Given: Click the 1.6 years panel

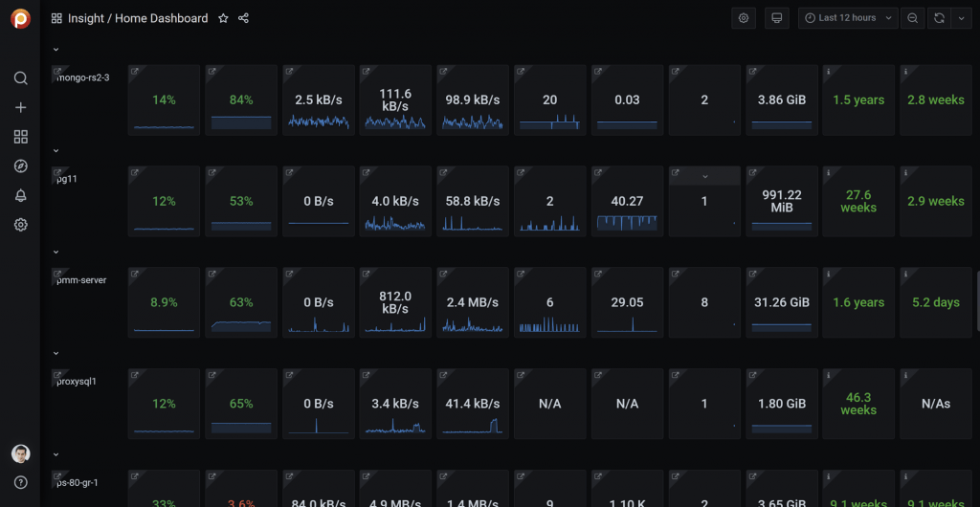Looking at the screenshot, I should (x=858, y=302).
